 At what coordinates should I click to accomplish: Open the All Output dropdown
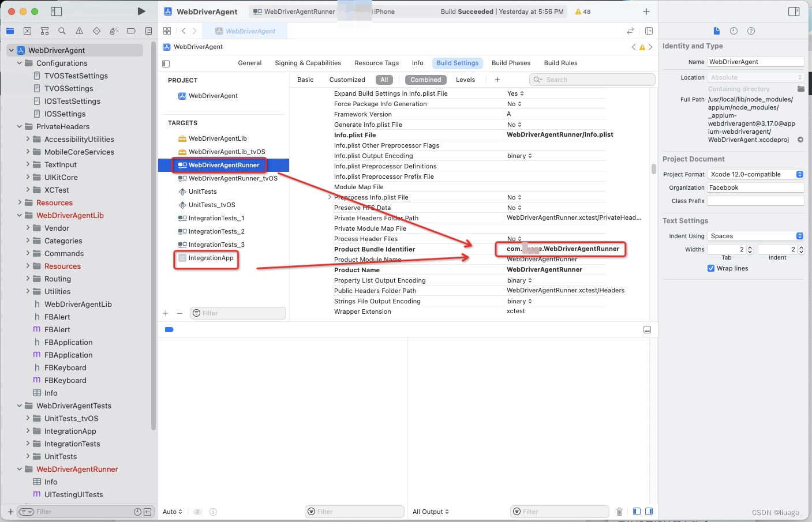pos(431,512)
